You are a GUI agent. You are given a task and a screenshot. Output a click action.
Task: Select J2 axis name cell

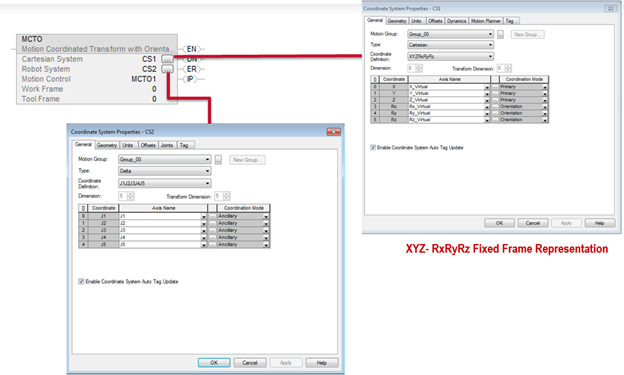160,223
